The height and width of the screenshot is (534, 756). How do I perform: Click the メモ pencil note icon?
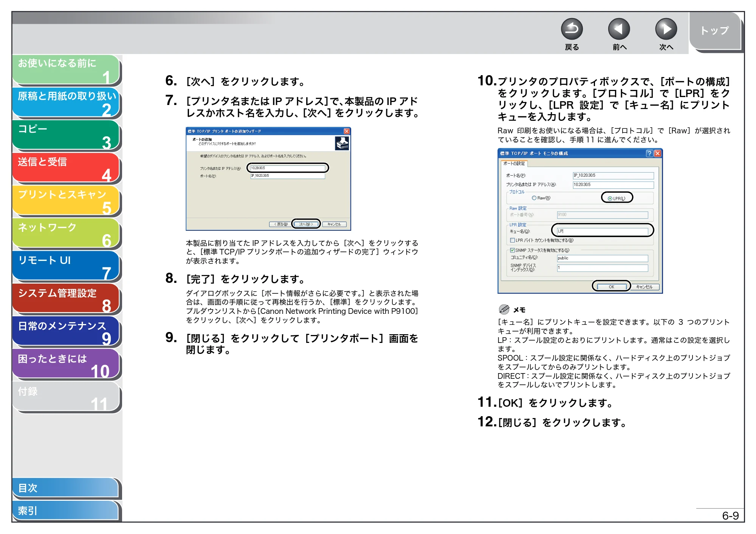tap(504, 309)
